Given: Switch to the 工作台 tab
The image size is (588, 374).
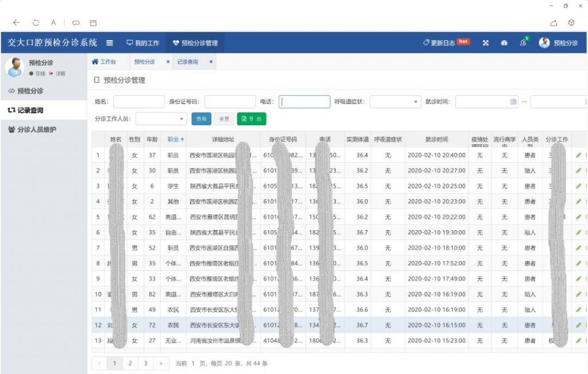Looking at the screenshot, I should 104,61.
